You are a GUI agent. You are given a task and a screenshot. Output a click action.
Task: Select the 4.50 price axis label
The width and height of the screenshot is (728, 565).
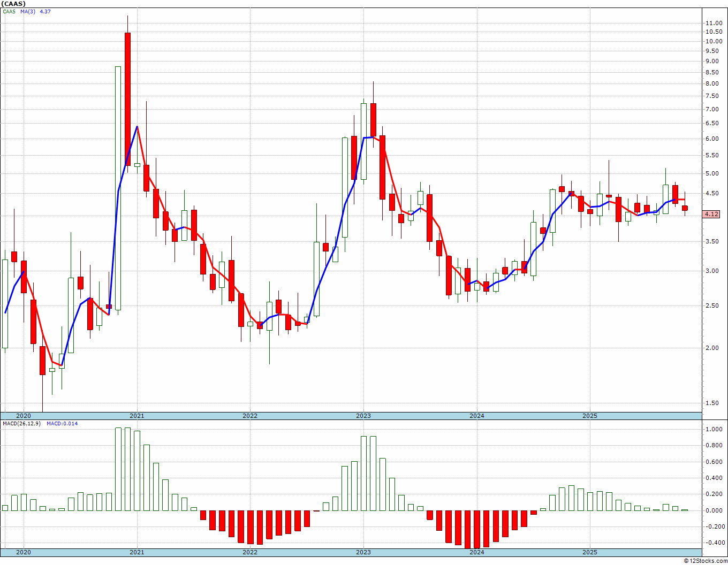[x=712, y=194]
